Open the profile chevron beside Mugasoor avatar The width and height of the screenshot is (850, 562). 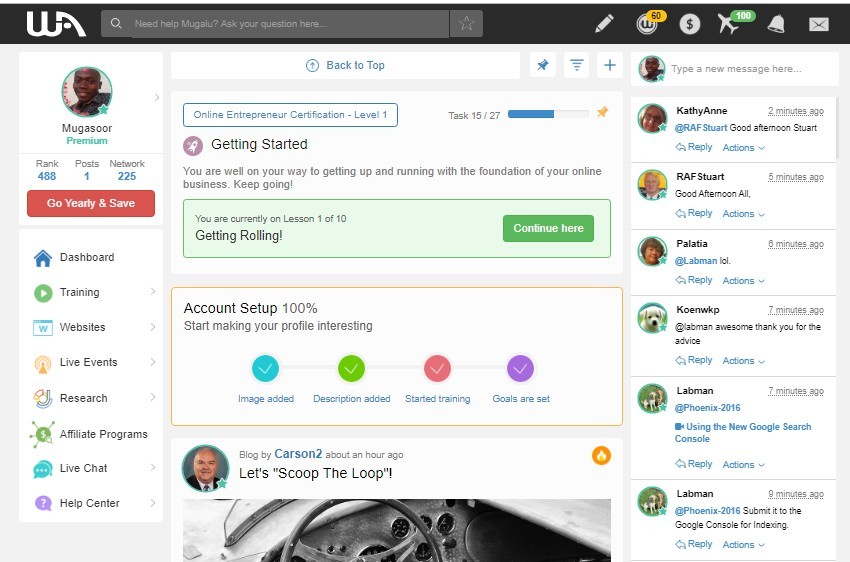[x=157, y=97]
